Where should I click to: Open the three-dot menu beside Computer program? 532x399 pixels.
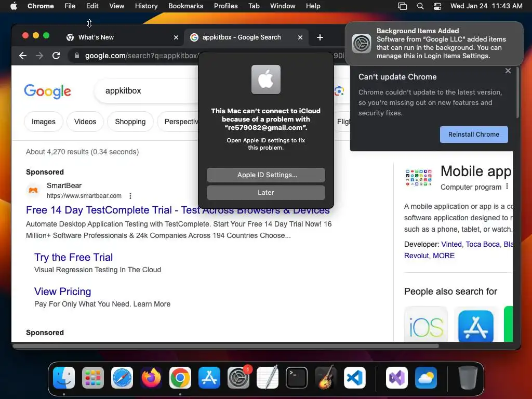tap(507, 187)
